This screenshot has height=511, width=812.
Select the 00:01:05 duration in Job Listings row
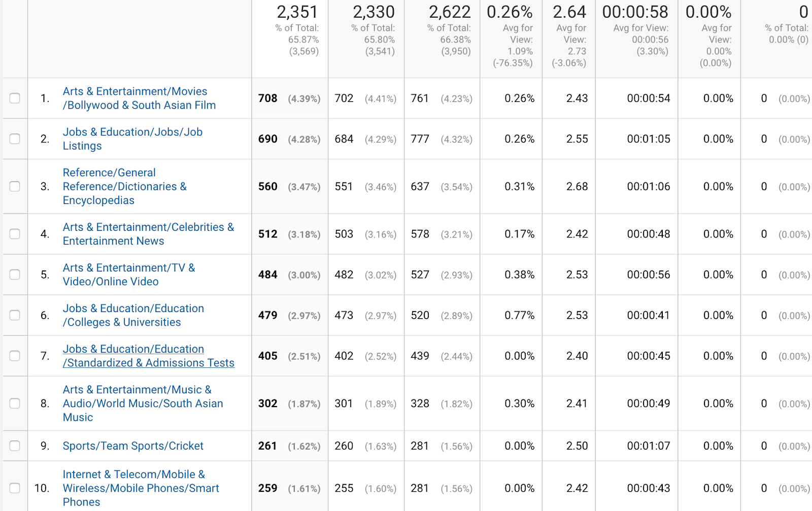(x=649, y=139)
